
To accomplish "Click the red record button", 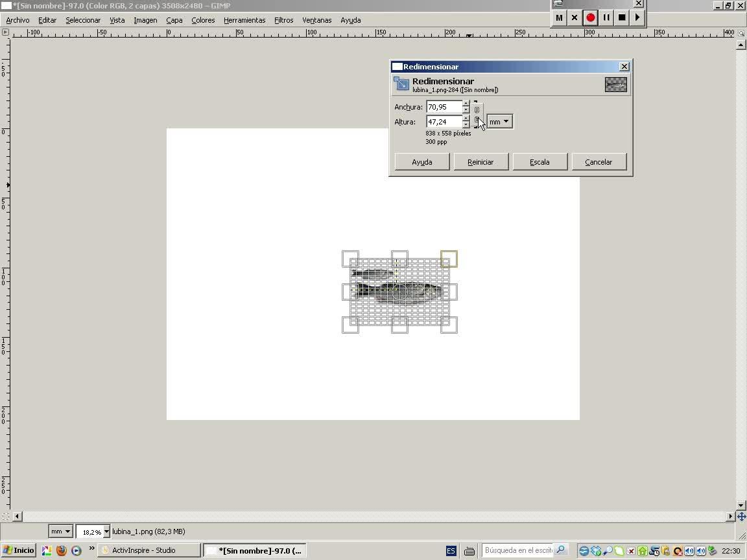I will coord(590,17).
